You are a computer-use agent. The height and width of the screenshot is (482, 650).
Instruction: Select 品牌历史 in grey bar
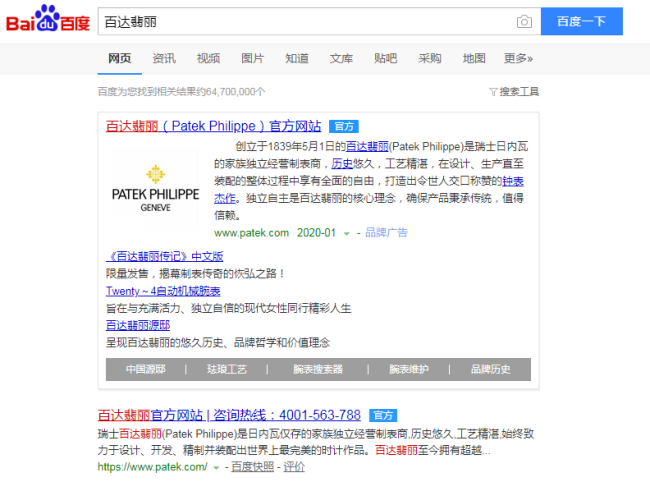490,369
